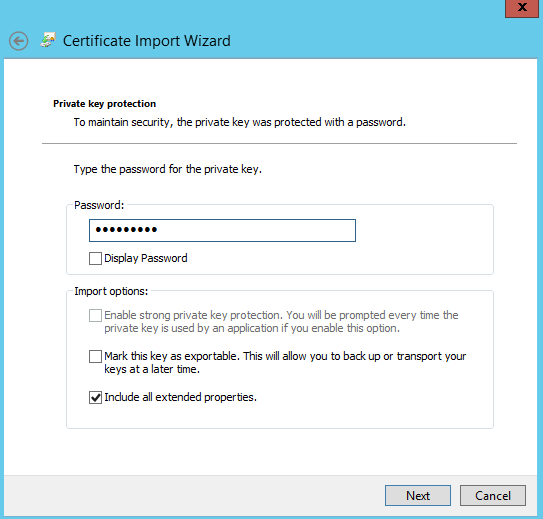Click the strong private key protection description
The height and width of the screenshot is (519, 543).
coord(281,322)
